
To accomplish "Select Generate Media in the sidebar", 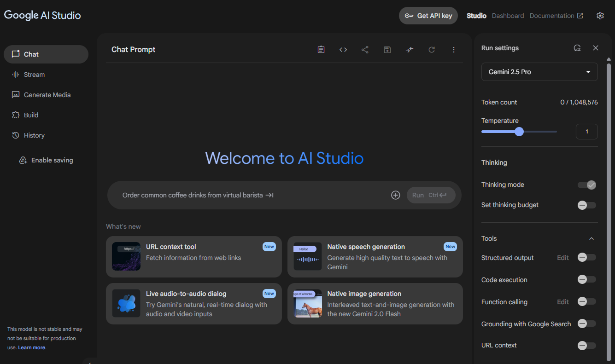I will tap(46, 95).
